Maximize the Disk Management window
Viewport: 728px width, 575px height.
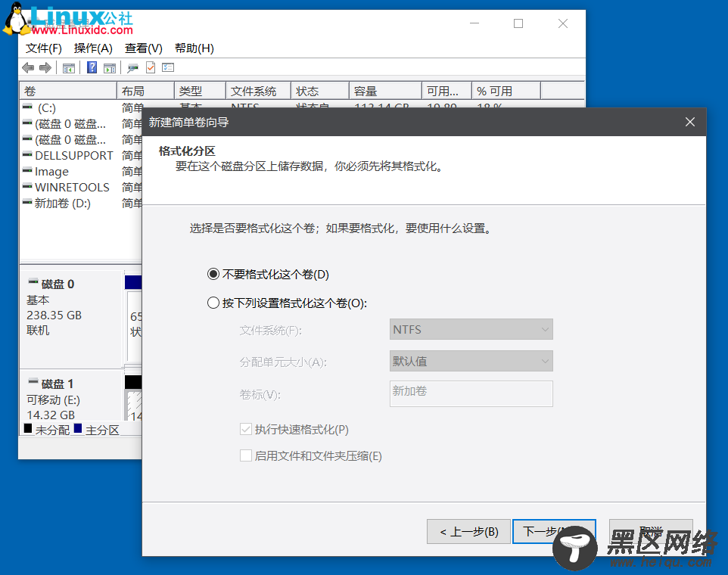(x=518, y=23)
